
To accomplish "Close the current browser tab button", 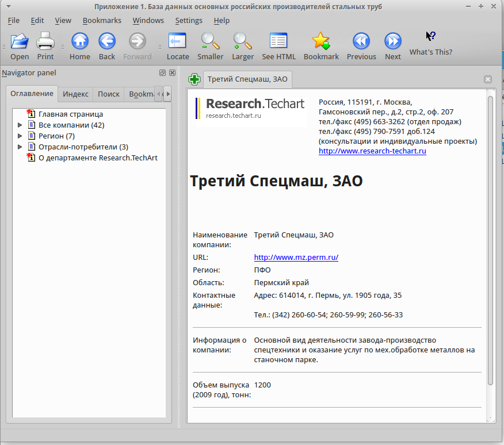I will click(488, 79).
